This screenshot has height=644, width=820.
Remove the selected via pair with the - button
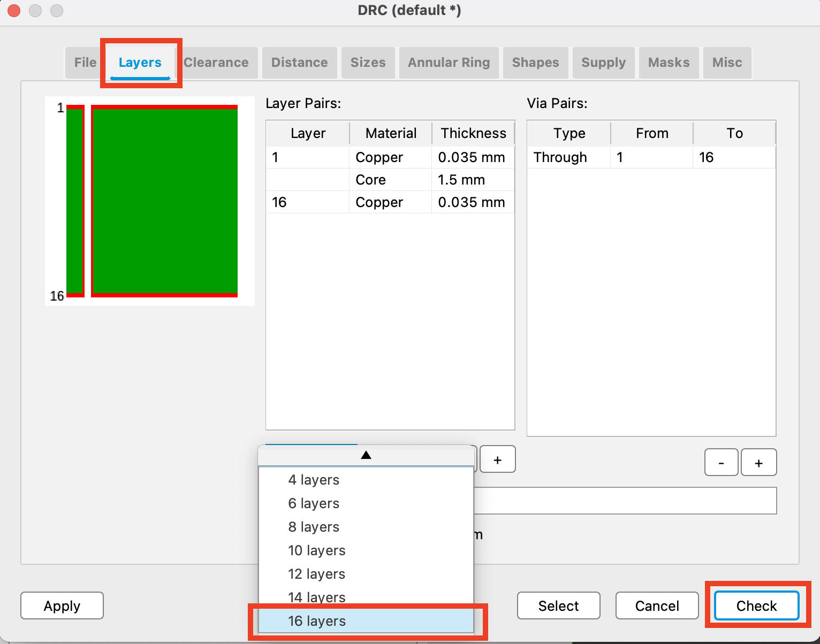coord(721,462)
